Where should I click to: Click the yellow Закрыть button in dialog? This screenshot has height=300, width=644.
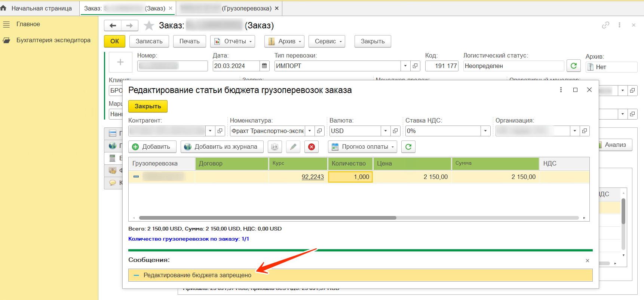coord(148,106)
